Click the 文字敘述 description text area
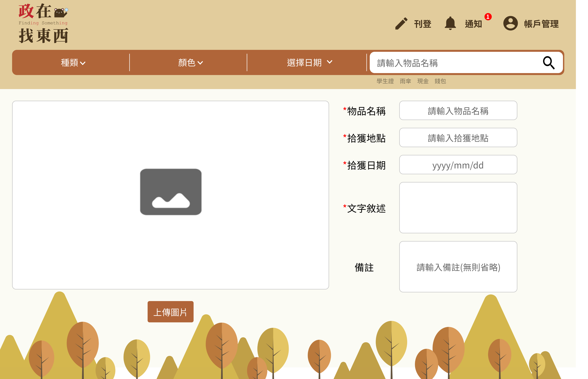This screenshot has height=379, width=588. click(x=458, y=208)
